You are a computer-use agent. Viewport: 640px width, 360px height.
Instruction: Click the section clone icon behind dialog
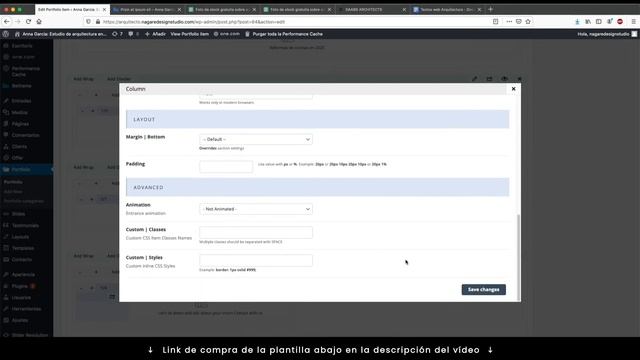point(489,79)
